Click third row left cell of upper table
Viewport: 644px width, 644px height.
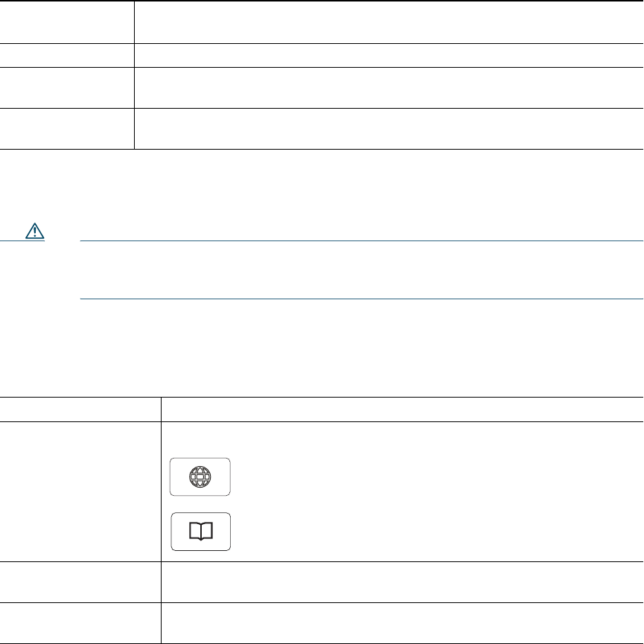[x=67, y=87]
